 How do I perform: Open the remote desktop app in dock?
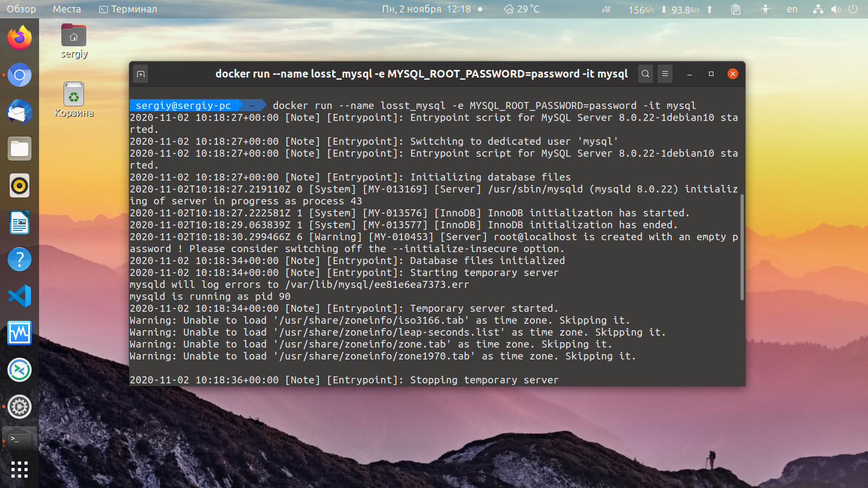click(x=20, y=370)
